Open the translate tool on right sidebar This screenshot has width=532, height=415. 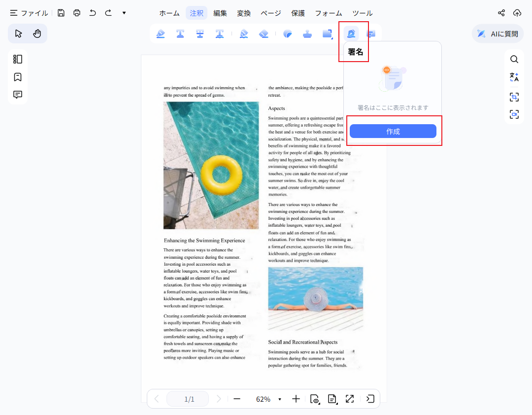click(x=514, y=77)
